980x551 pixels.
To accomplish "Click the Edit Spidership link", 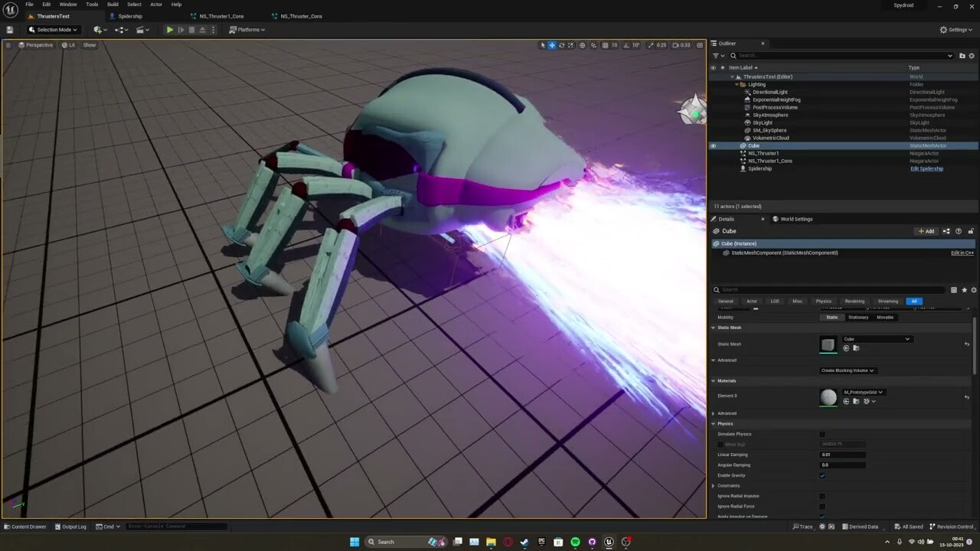I will pyautogui.click(x=926, y=168).
